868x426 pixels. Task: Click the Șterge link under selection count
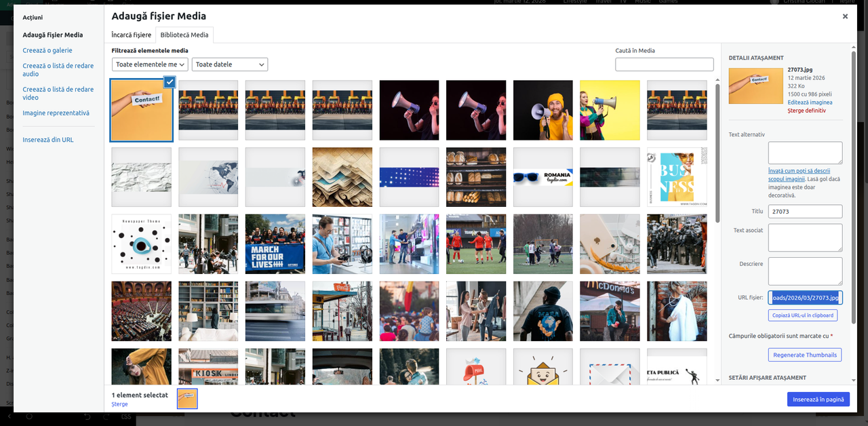point(119,404)
